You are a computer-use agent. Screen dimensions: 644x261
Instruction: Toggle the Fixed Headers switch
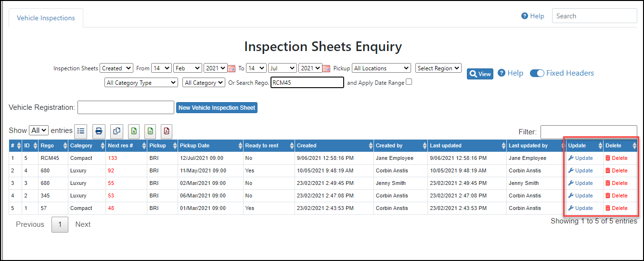coord(537,73)
